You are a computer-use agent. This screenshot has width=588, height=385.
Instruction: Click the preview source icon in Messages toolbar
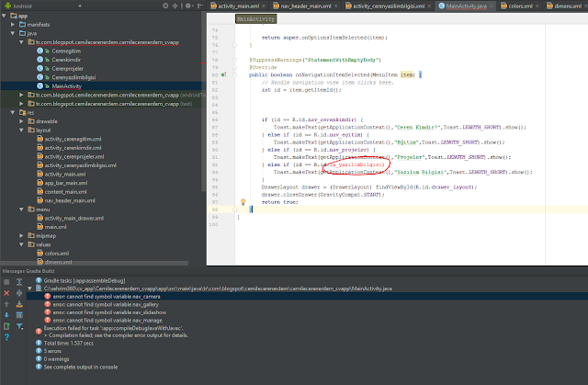[x=19, y=315]
